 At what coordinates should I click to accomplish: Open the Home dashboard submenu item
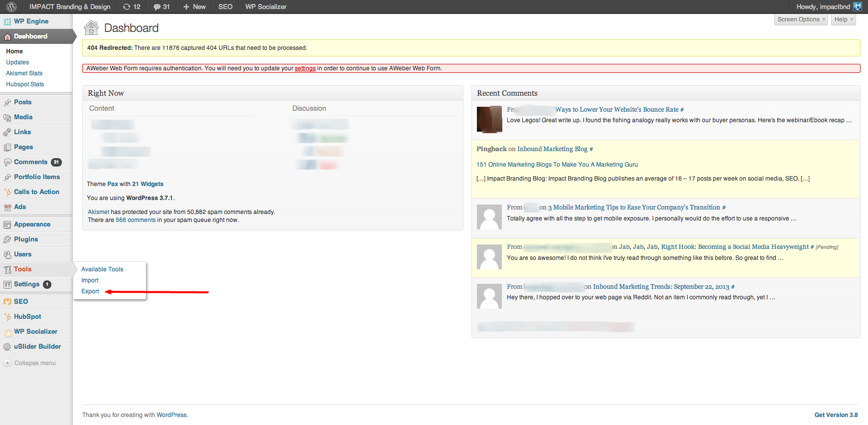pyautogui.click(x=14, y=51)
